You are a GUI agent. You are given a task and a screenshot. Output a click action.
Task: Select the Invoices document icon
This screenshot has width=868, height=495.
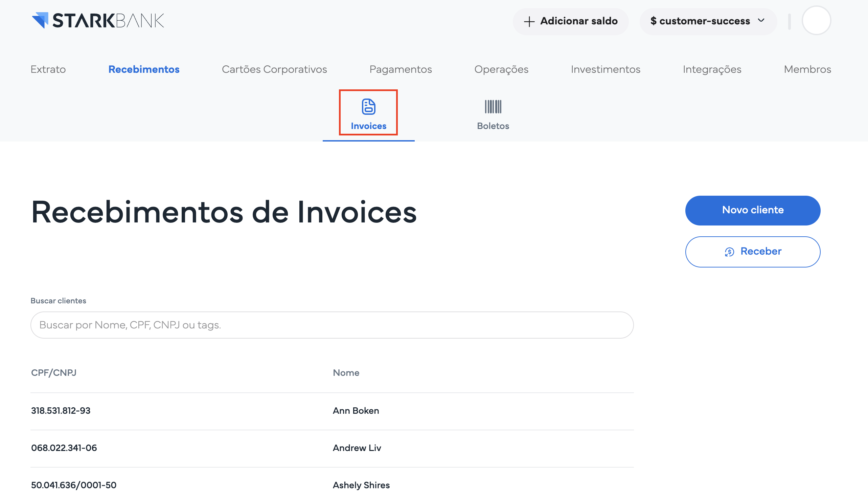pos(368,107)
